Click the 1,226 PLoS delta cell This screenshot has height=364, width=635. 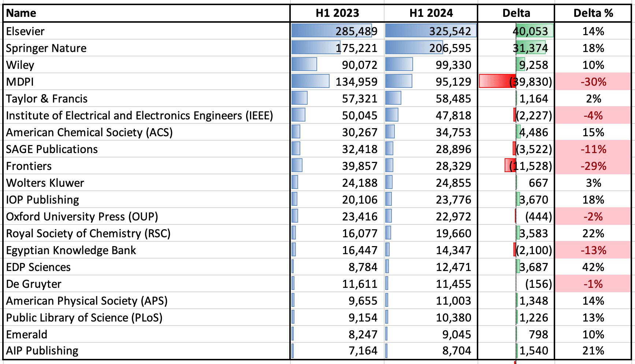pos(516,317)
